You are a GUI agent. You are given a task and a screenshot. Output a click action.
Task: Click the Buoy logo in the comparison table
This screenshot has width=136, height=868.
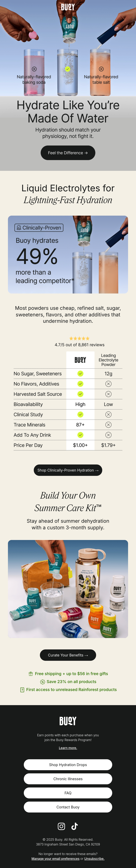80,360
